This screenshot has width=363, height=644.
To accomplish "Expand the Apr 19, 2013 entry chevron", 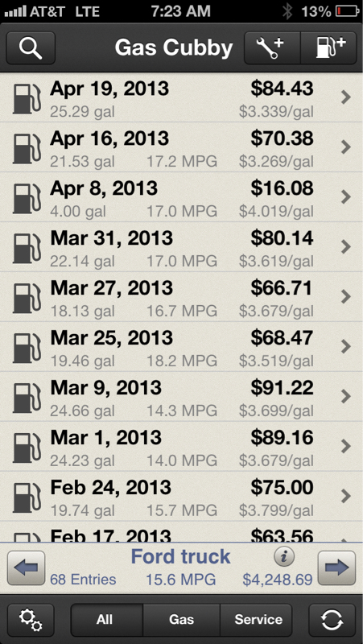I will pos(346,97).
